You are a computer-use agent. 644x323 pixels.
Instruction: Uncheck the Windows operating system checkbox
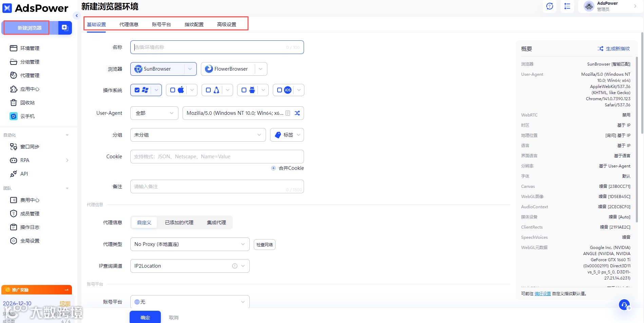click(x=137, y=90)
